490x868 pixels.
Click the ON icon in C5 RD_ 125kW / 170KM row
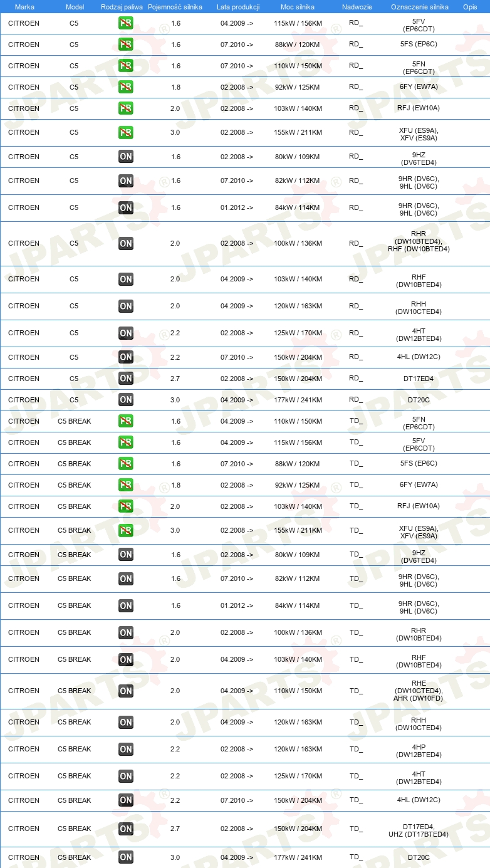point(126,333)
